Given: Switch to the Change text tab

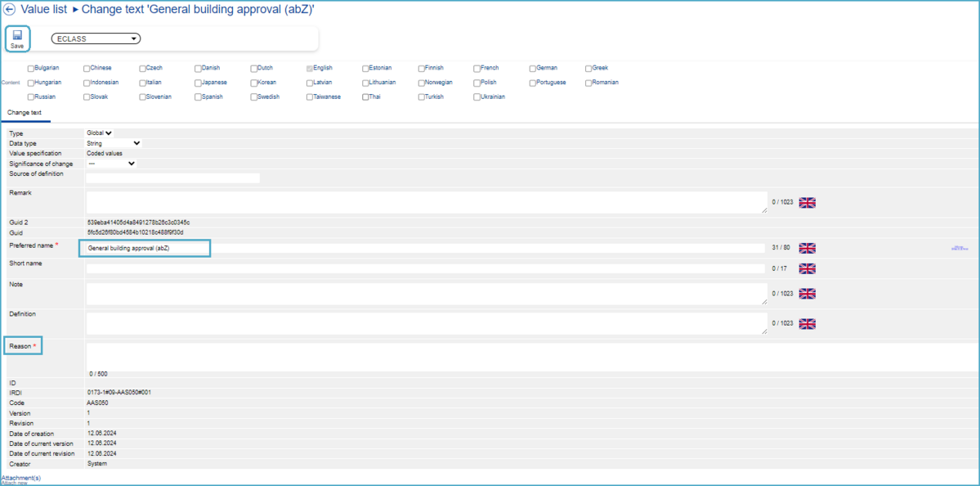Looking at the screenshot, I should [x=25, y=113].
